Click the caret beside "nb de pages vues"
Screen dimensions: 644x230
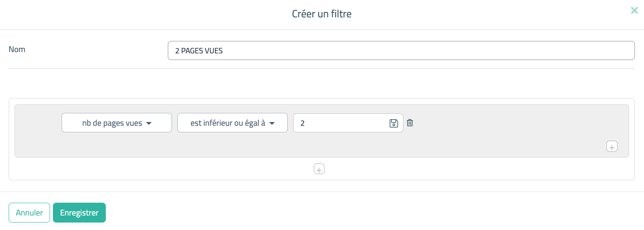coord(149,123)
